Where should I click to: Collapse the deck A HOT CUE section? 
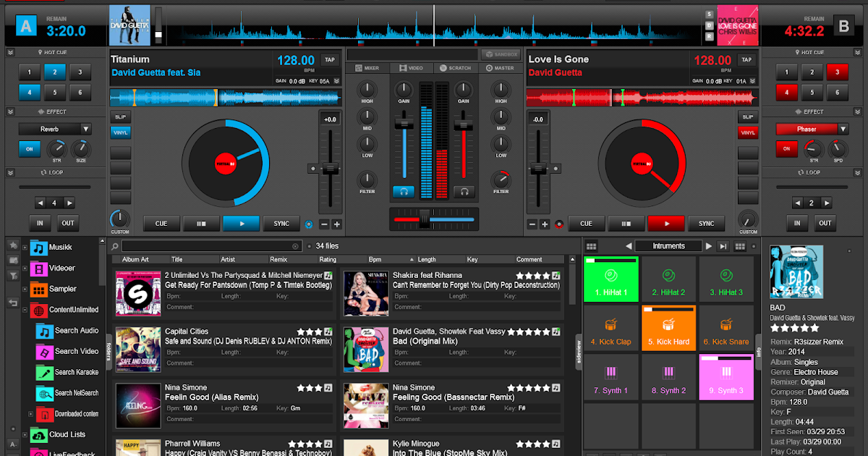[9, 52]
